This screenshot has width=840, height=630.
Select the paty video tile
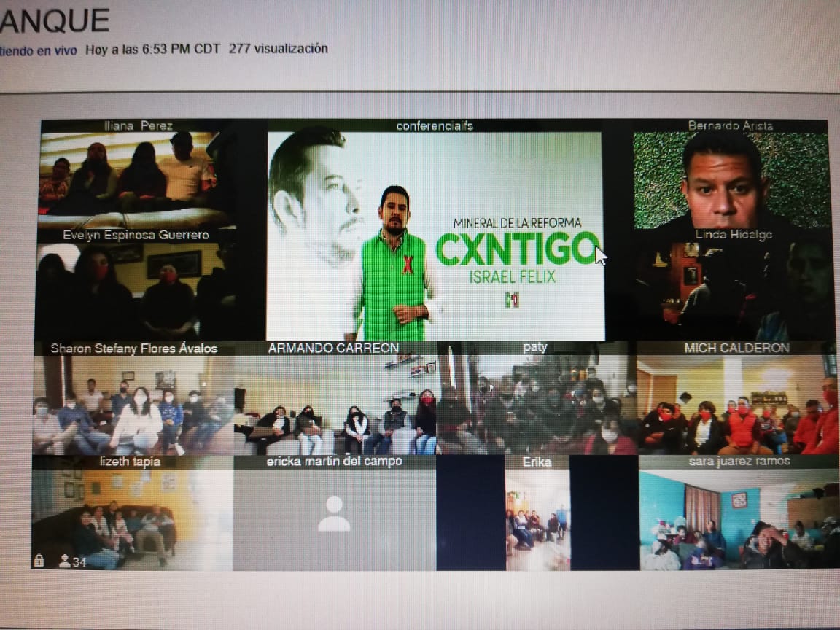(537, 399)
